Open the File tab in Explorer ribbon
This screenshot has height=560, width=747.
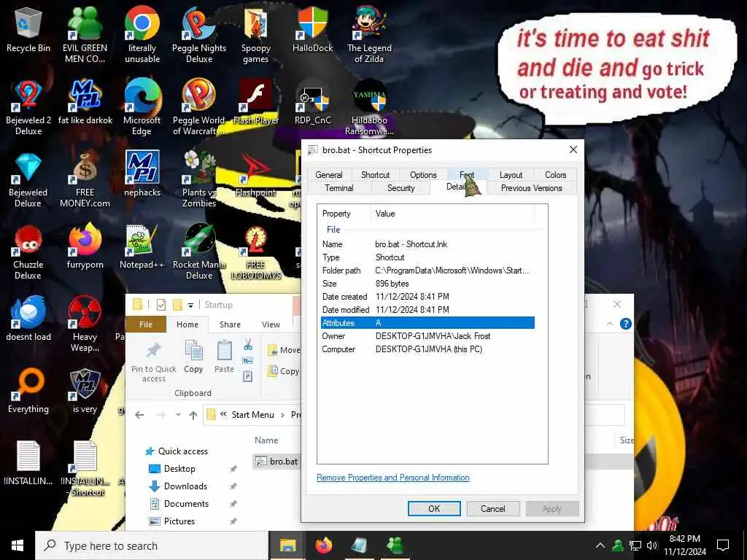coord(146,324)
